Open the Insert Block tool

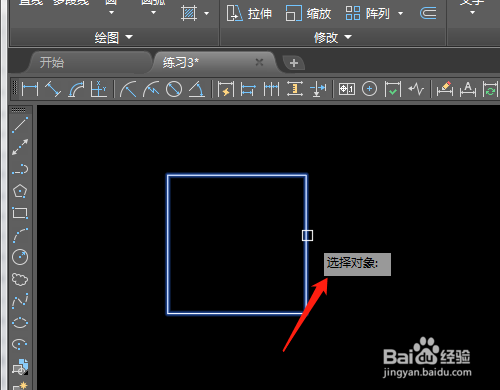pyautogui.click(x=20, y=367)
